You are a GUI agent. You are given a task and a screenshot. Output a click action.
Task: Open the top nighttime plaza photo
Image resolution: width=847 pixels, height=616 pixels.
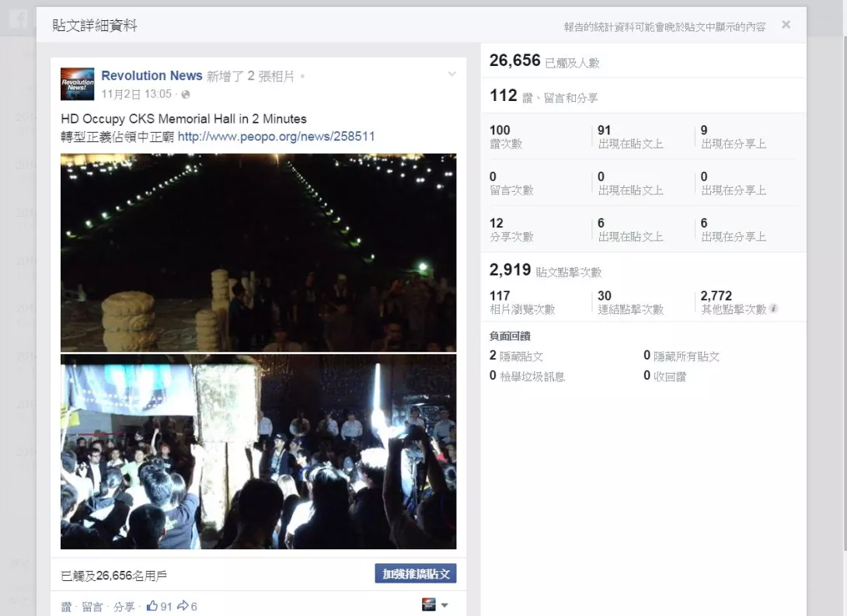pos(258,252)
